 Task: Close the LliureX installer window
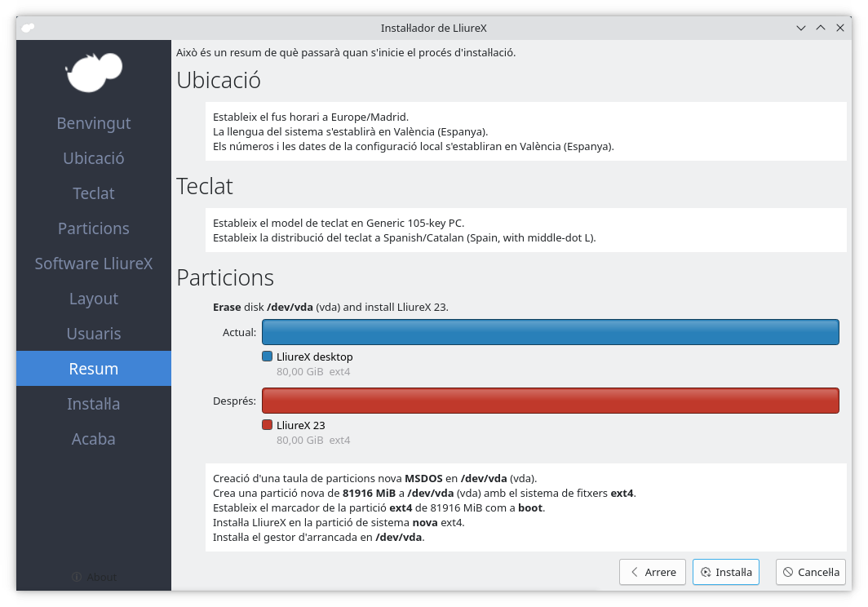840,28
